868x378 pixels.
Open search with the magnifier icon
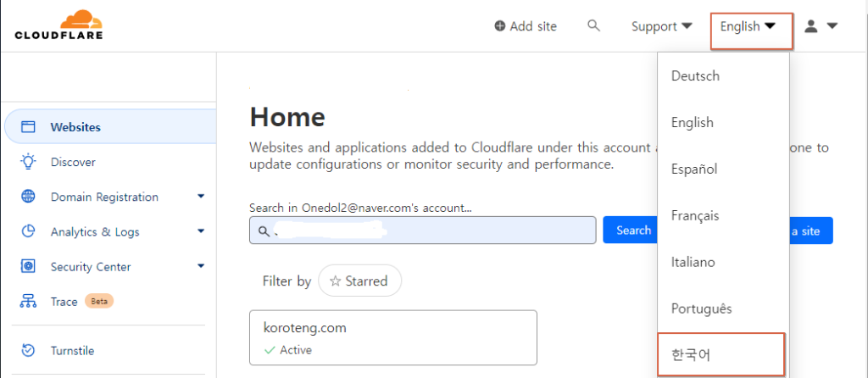(593, 25)
